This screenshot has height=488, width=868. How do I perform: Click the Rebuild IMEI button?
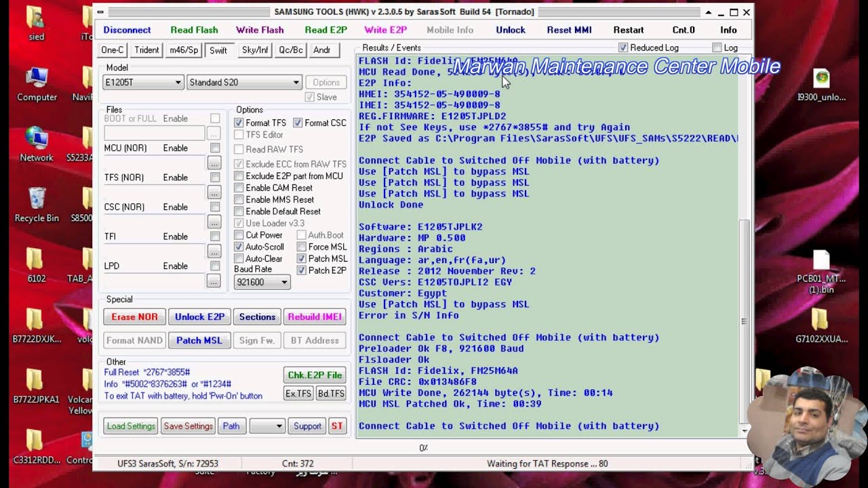point(315,317)
